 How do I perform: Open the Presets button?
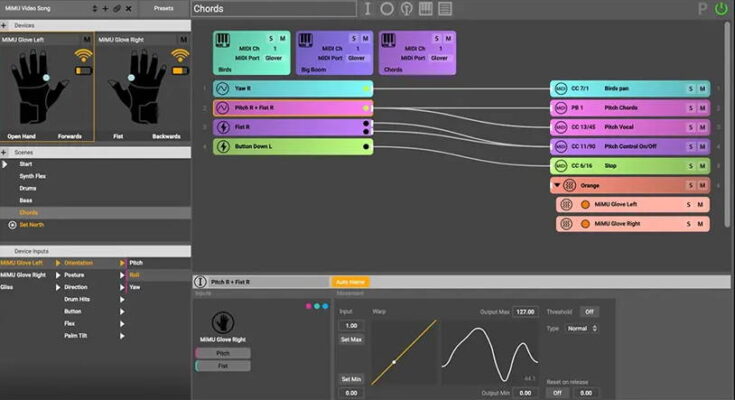click(x=162, y=8)
